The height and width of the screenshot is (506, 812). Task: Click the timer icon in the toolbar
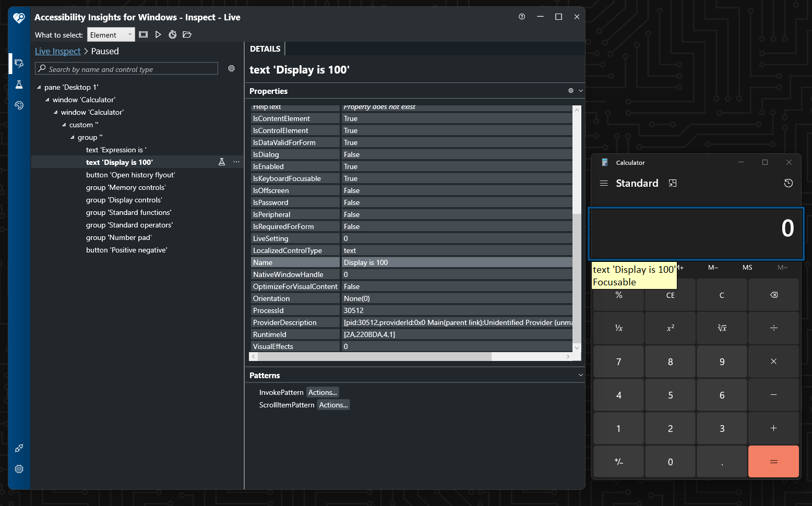[173, 34]
